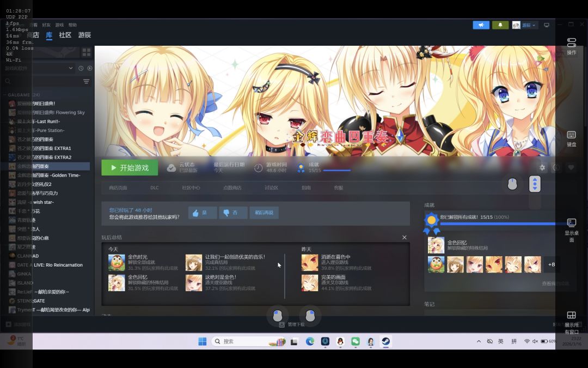Viewport: 588px width, 368px height.
Task: Toggle the ready-to-play filter icon in sidebar
Action: click(x=90, y=68)
